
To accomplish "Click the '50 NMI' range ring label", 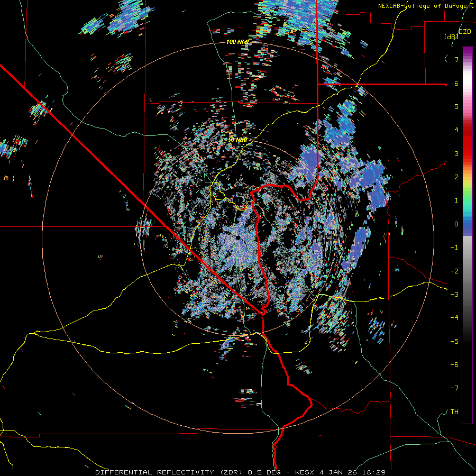I will [x=237, y=140].
